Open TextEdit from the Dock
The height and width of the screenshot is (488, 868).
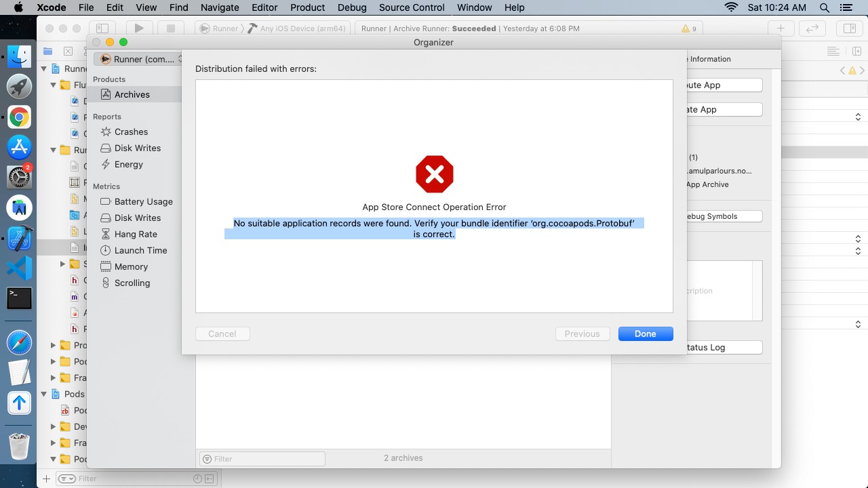[19, 373]
